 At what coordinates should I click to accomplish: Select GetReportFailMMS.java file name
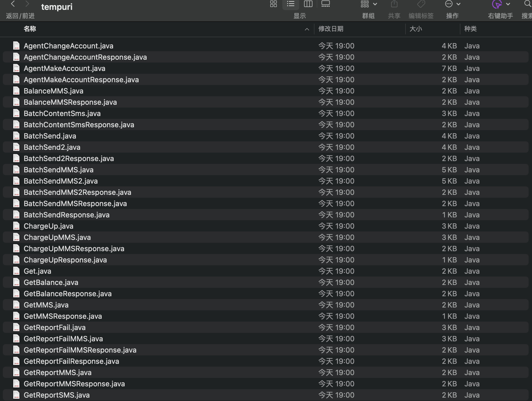tap(63, 339)
